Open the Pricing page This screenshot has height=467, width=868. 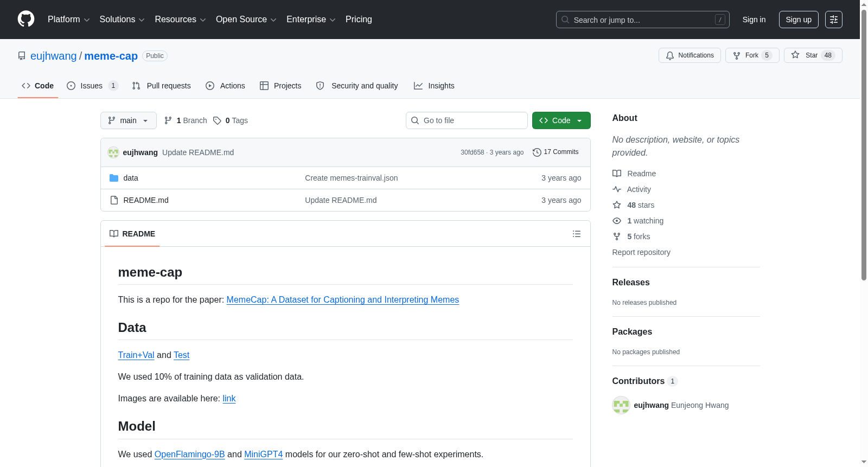pyautogui.click(x=359, y=20)
